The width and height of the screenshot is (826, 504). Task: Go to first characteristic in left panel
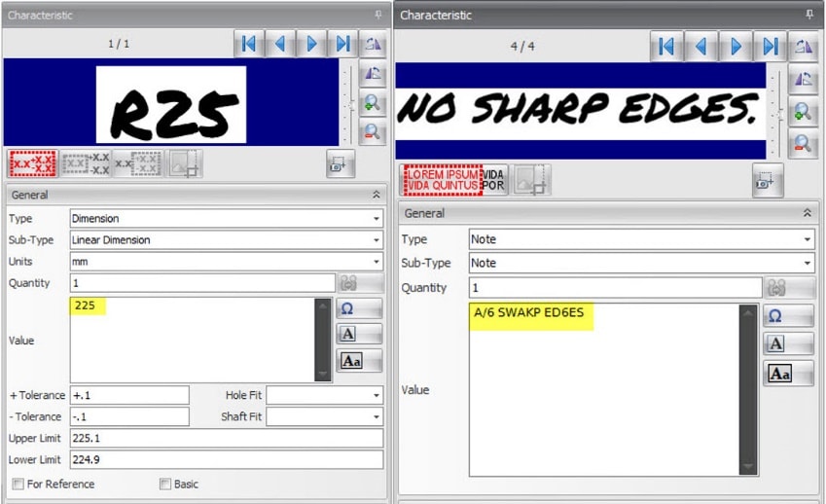[x=248, y=44]
